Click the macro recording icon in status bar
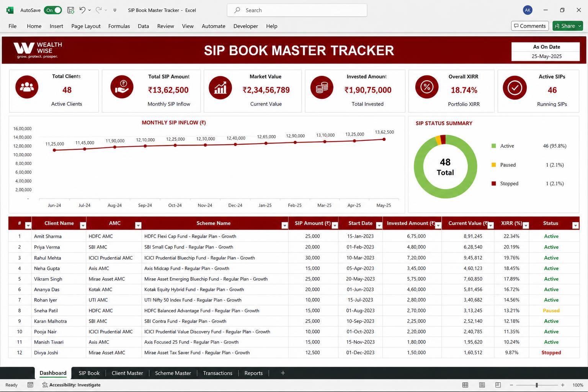Screen dimensions: 588x392 coord(30,385)
